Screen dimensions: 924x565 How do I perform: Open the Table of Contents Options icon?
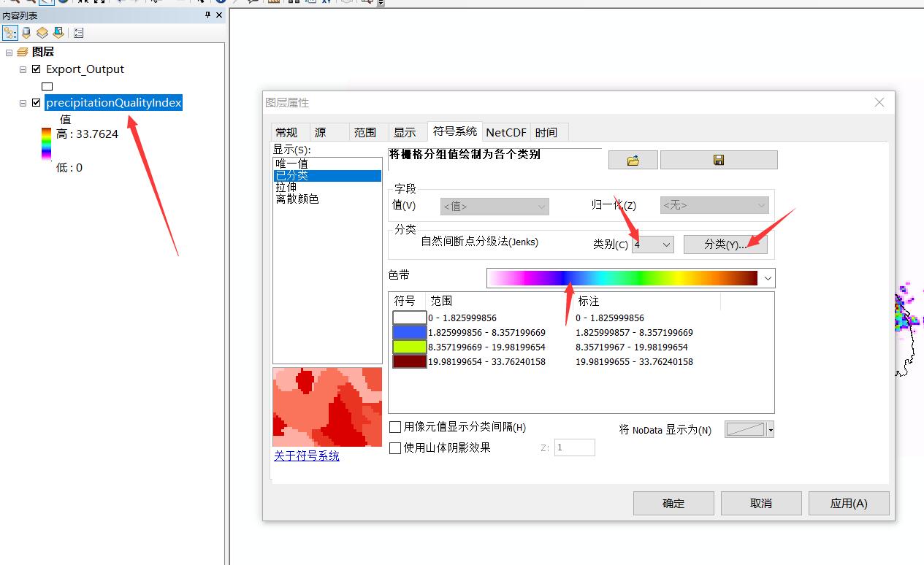pos(78,33)
